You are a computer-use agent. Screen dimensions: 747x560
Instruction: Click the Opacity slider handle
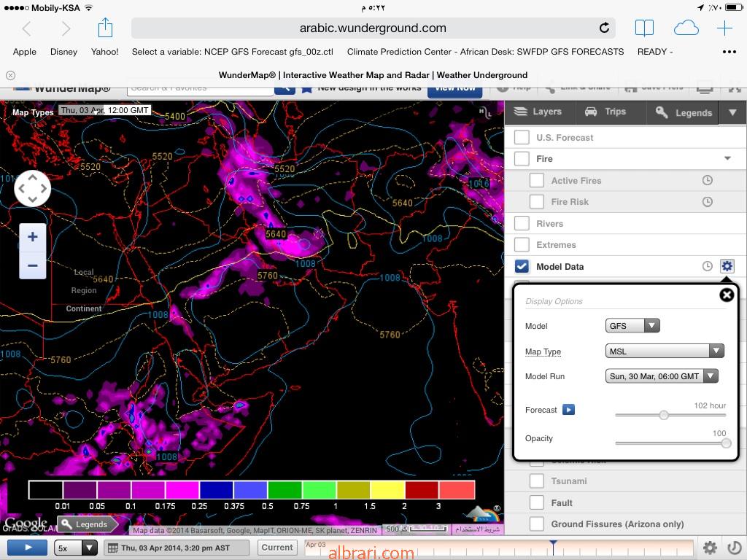726,443
